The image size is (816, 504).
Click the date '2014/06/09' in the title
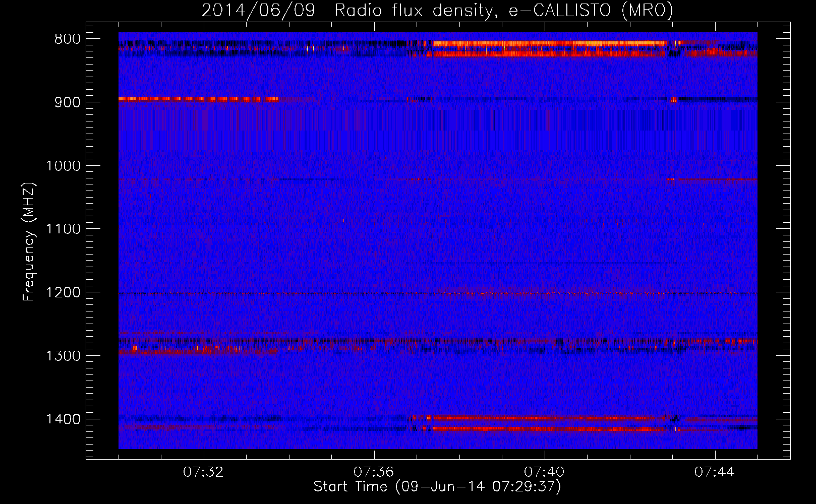coord(258,10)
